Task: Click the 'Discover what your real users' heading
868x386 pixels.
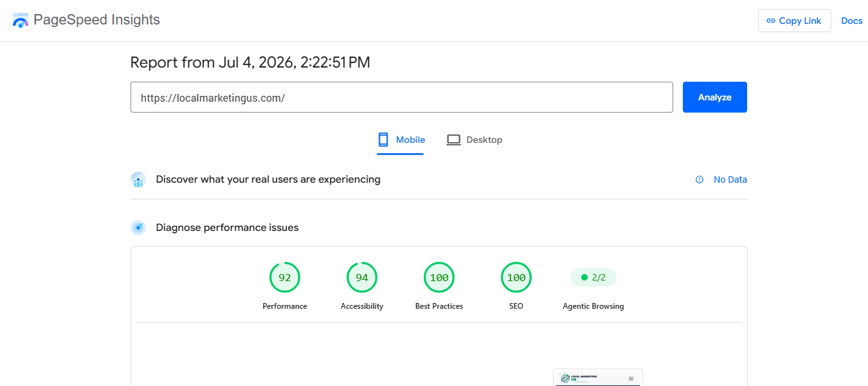Action: coord(268,179)
